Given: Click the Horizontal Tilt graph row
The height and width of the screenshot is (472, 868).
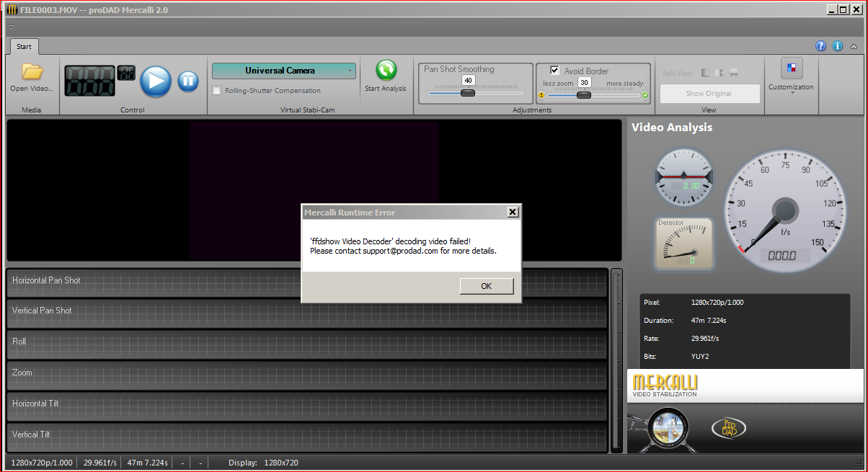Looking at the screenshot, I should pyautogui.click(x=306, y=406).
